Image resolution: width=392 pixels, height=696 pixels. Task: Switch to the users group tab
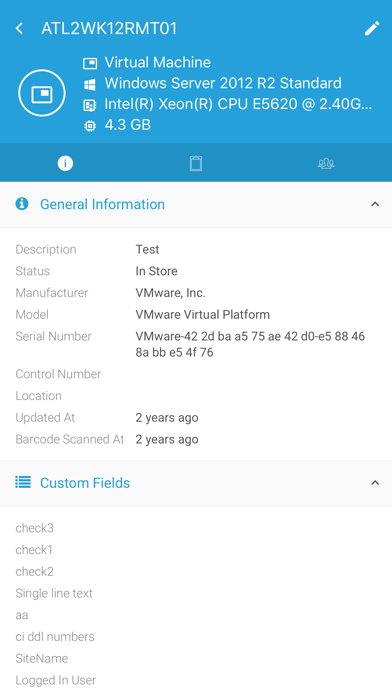click(x=326, y=163)
